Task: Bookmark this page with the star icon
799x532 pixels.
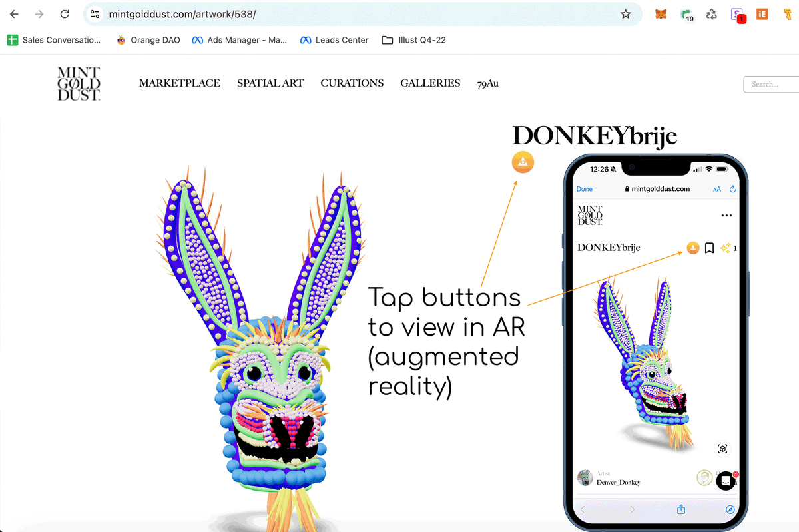Action: (x=625, y=14)
